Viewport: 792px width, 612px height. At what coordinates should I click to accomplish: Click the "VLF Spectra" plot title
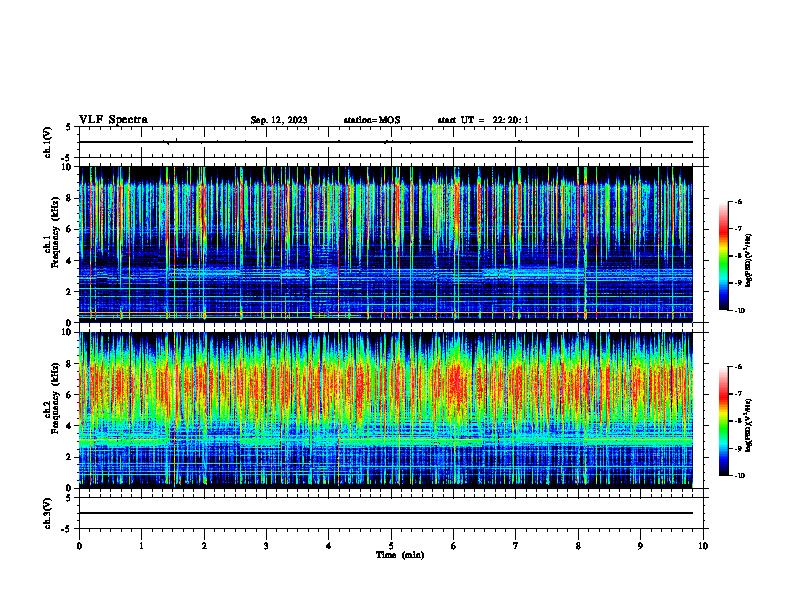(113, 120)
